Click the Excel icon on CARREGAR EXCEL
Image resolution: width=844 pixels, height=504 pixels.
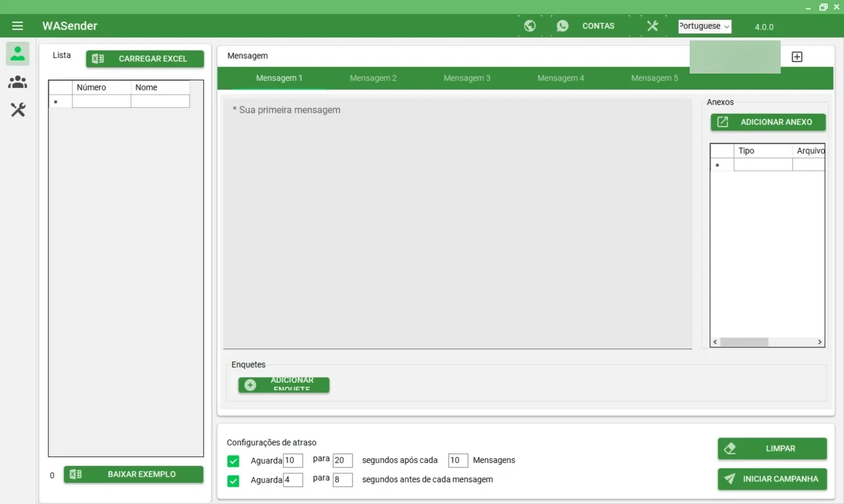point(98,58)
